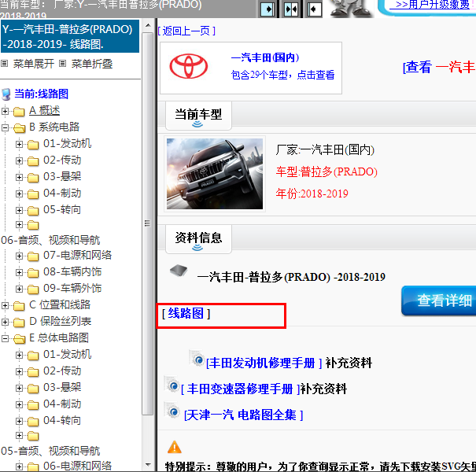Click the 当前:线路图 computer icon
This screenshot has height=472, width=476.
click(6, 94)
